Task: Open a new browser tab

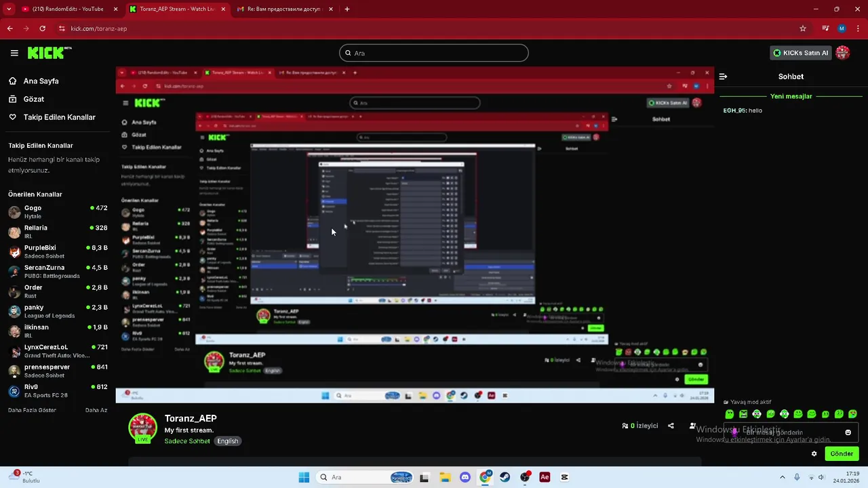Action: click(347, 9)
